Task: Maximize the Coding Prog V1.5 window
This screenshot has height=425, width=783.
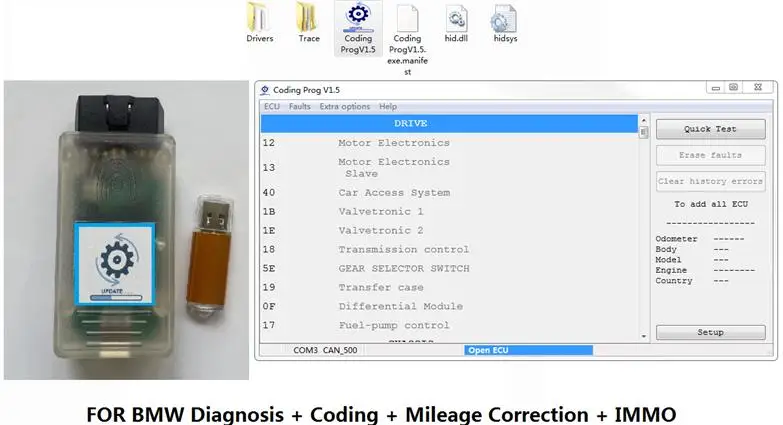Action: tap(733, 88)
